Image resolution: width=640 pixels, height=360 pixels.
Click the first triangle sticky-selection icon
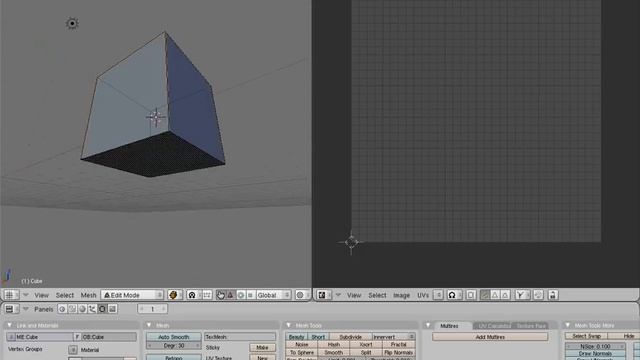(495, 295)
